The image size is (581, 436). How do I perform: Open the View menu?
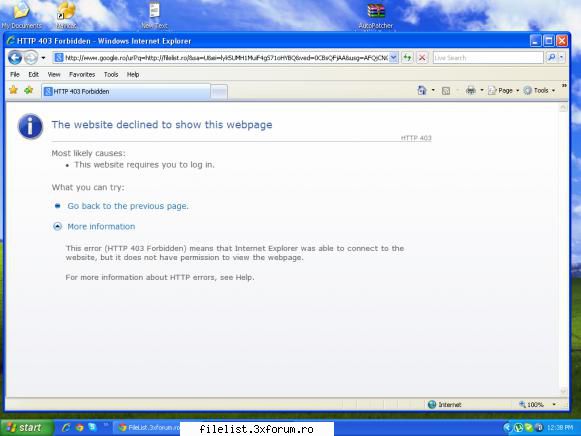(54, 74)
